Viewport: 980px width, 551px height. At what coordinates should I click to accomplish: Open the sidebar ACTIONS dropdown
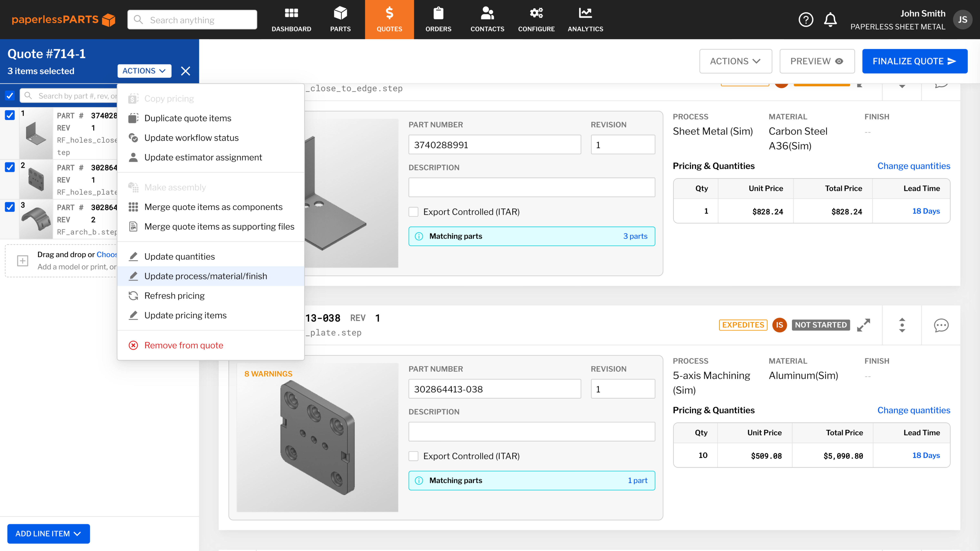point(144,71)
